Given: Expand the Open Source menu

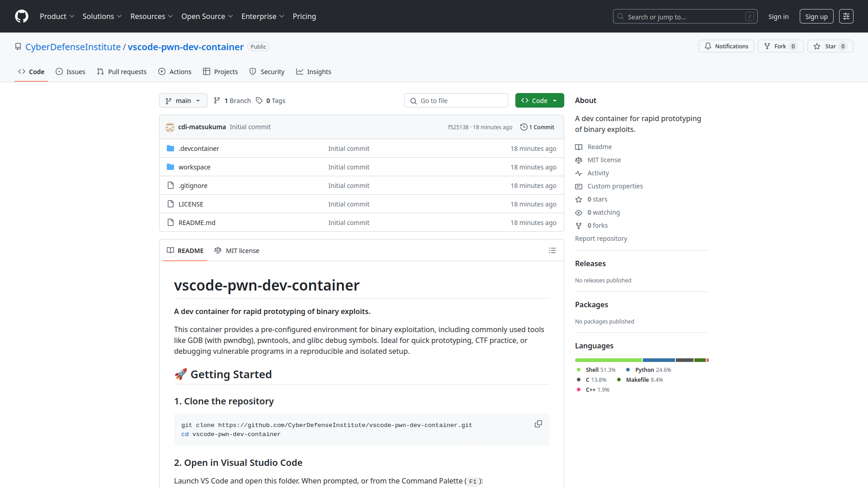Looking at the screenshot, I should [x=207, y=16].
